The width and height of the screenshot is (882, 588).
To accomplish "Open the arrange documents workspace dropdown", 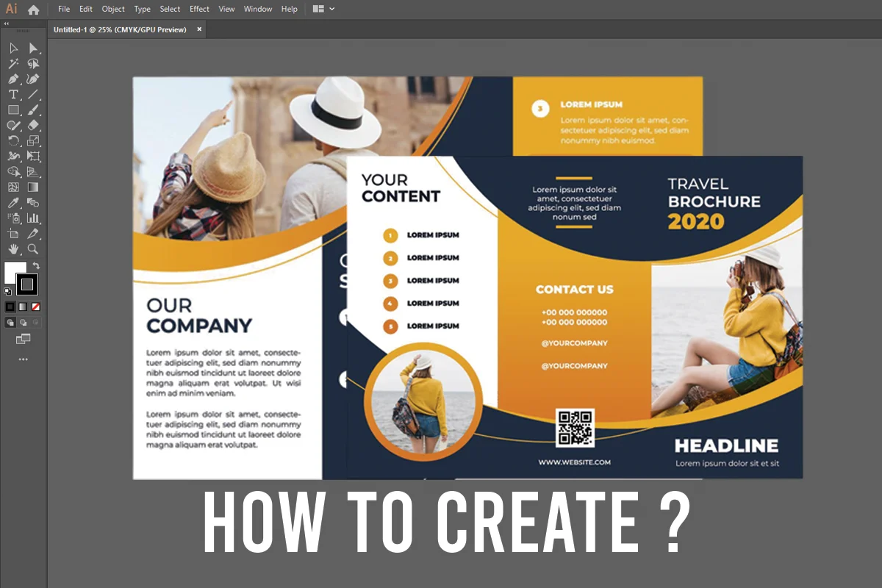I will point(323,9).
